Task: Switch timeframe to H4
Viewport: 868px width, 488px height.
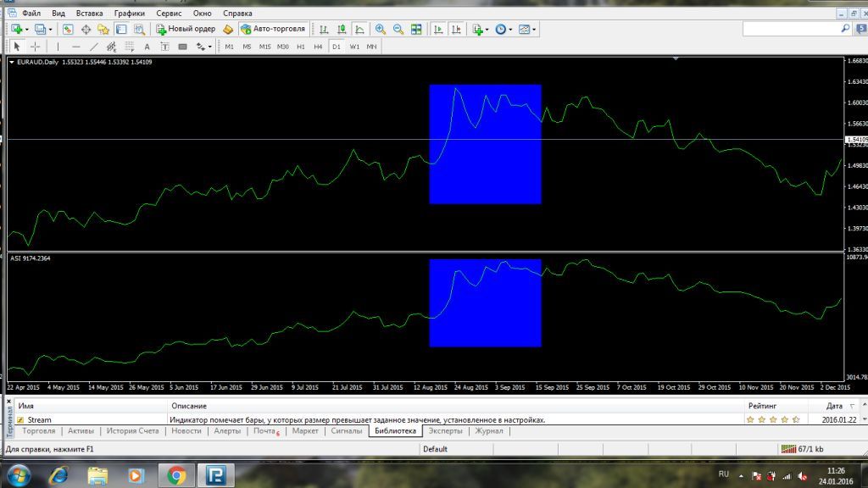Action: (x=318, y=47)
